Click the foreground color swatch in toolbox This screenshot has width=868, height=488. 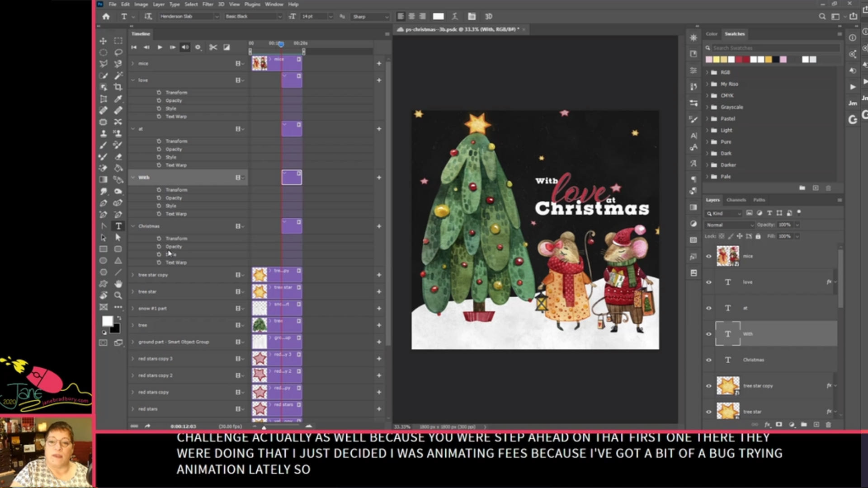coord(108,321)
